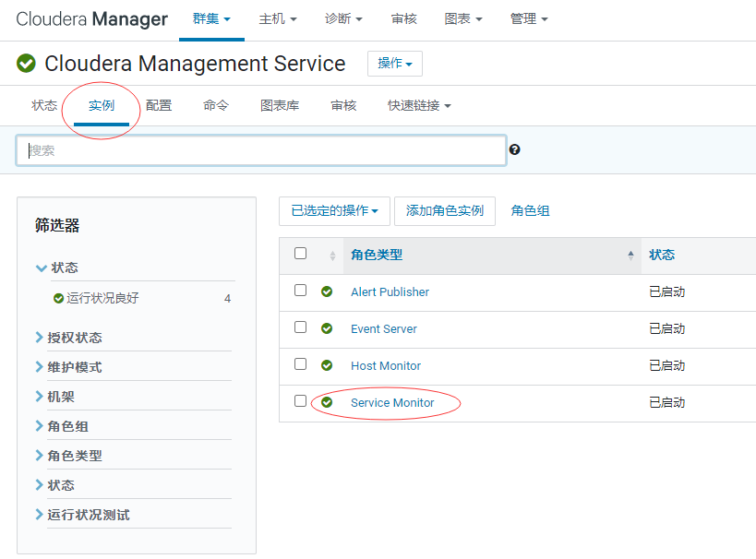Sort by the 状态 column header

(x=662, y=255)
